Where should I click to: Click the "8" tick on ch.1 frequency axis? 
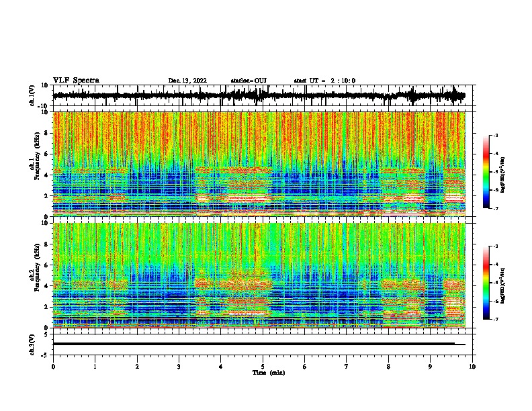tap(47, 133)
